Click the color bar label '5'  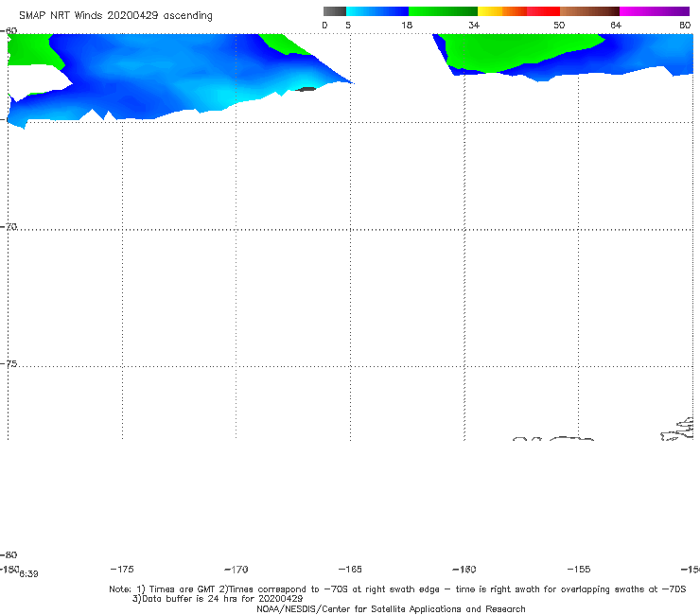tap(348, 25)
